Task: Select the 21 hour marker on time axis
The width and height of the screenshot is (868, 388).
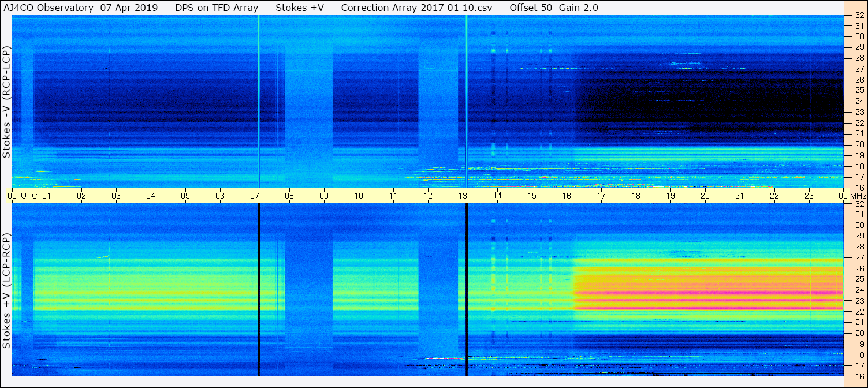Action: [x=740, y=196]
